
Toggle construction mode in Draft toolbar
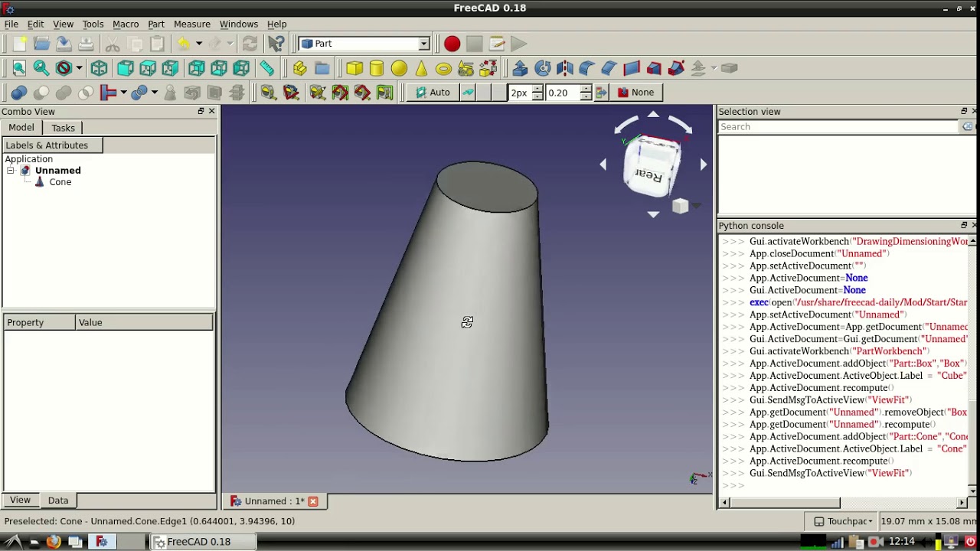tap(468, 93)
